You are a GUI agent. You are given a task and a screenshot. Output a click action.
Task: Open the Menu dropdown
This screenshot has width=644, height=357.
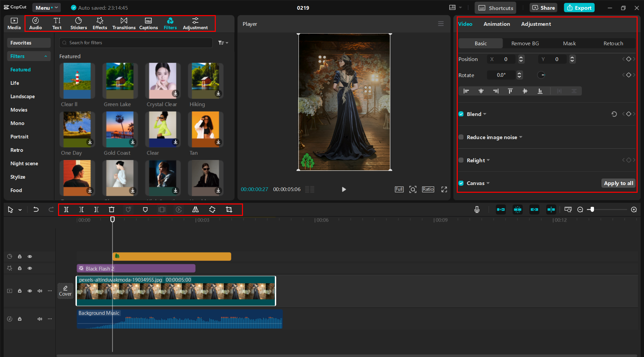pyautogui.click(x=46, y=8)
